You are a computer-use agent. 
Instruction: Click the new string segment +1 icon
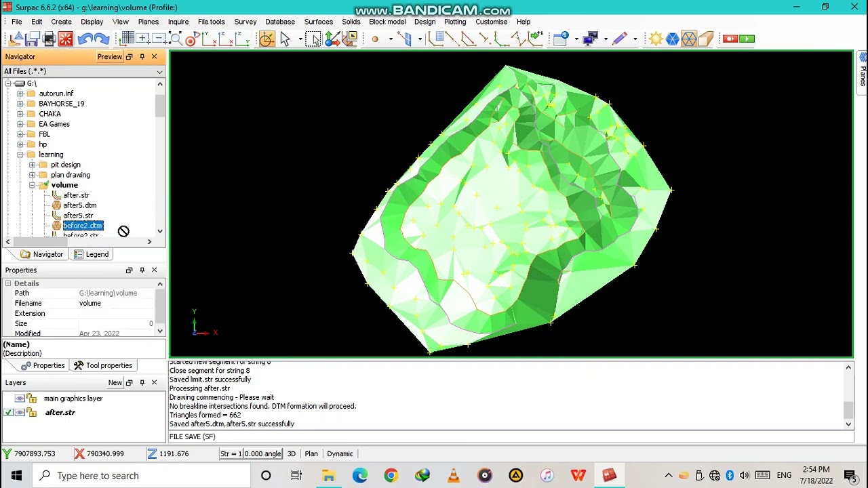536,39
